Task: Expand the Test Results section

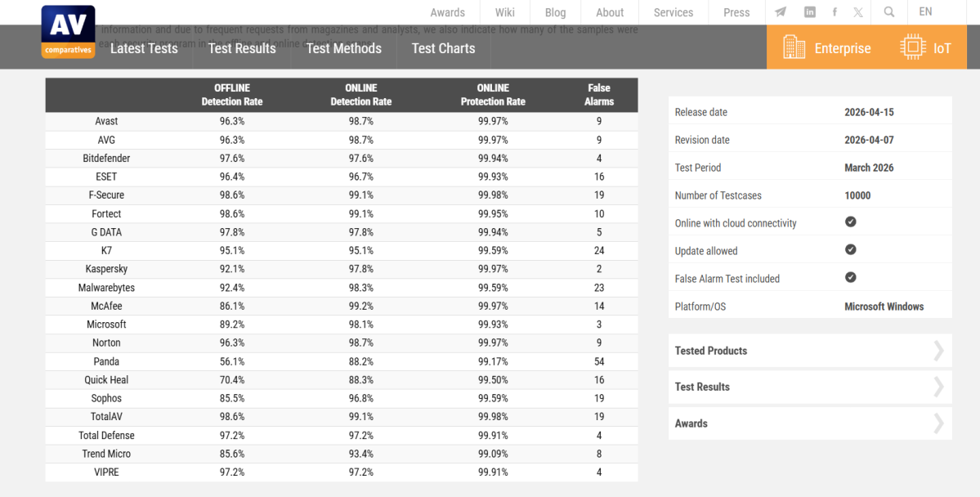Action: click(809, 387)
